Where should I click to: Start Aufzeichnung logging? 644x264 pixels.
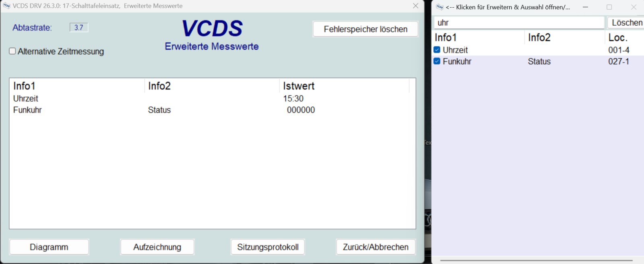(x=157, y=247)
